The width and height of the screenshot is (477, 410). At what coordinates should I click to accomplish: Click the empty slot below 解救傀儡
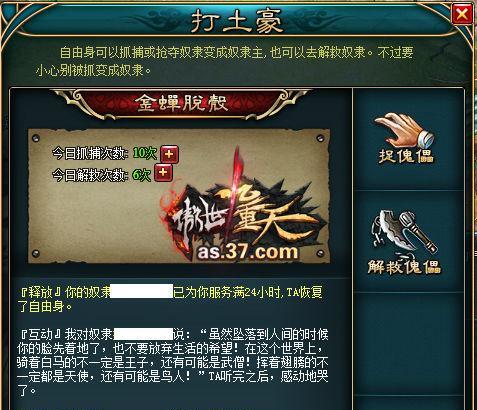click(x=409, y=343)
